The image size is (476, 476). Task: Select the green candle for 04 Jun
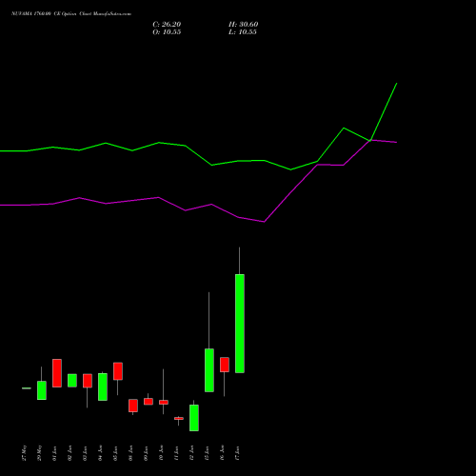[103, 387]
